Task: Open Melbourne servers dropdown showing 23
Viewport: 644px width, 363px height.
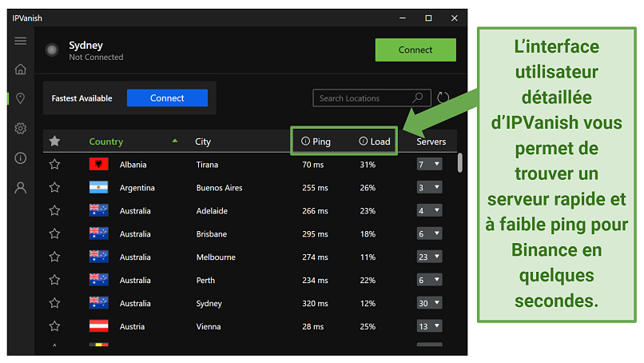Action: point(430,257)
